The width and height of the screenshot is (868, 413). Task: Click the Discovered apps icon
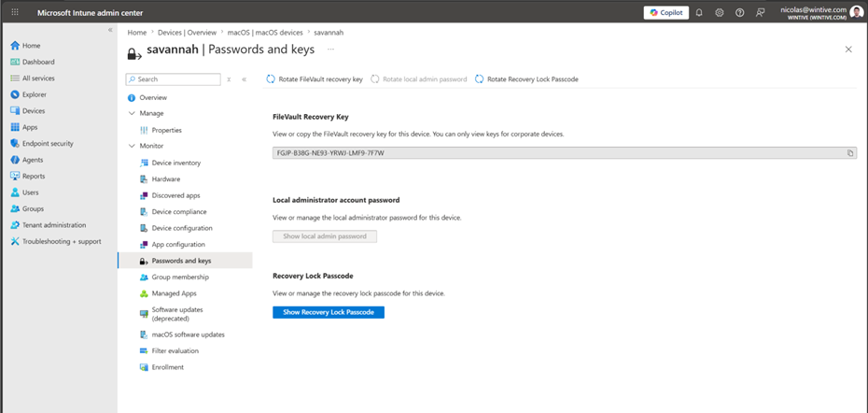[x=144, y=195]
